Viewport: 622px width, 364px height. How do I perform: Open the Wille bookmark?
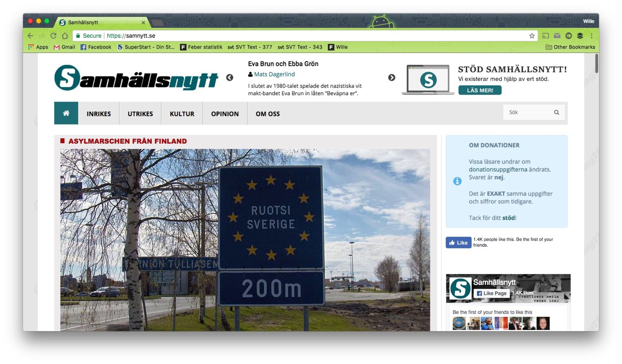tap(338, 47)
